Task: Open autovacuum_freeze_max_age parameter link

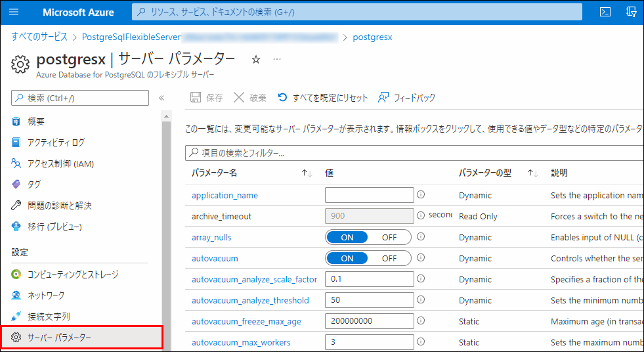Action: pos(246,321)
